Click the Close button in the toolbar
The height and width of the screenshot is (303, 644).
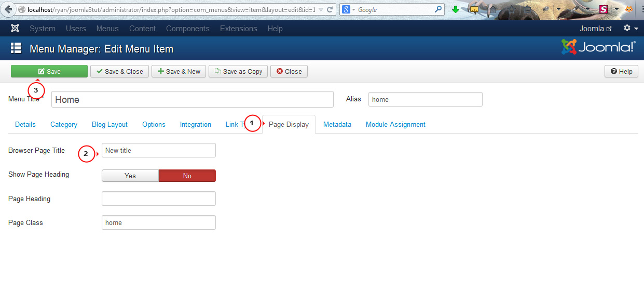click(289, 71)
